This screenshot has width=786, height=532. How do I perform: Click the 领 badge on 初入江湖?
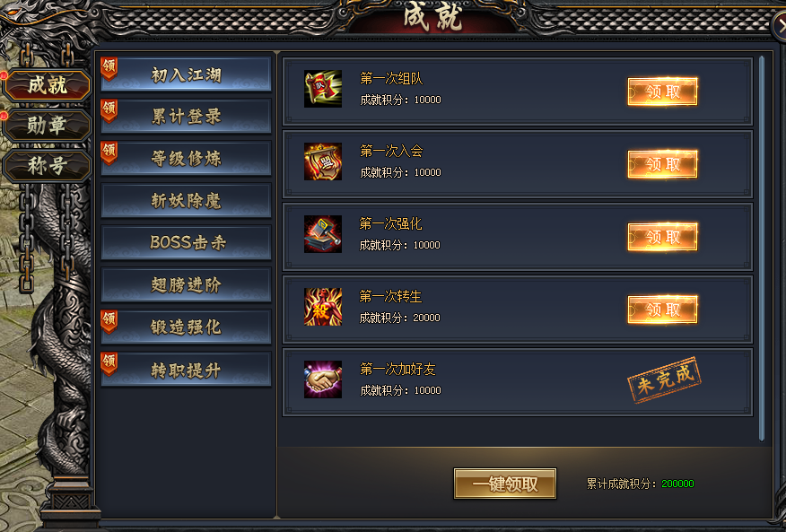[x=109, y=67]
